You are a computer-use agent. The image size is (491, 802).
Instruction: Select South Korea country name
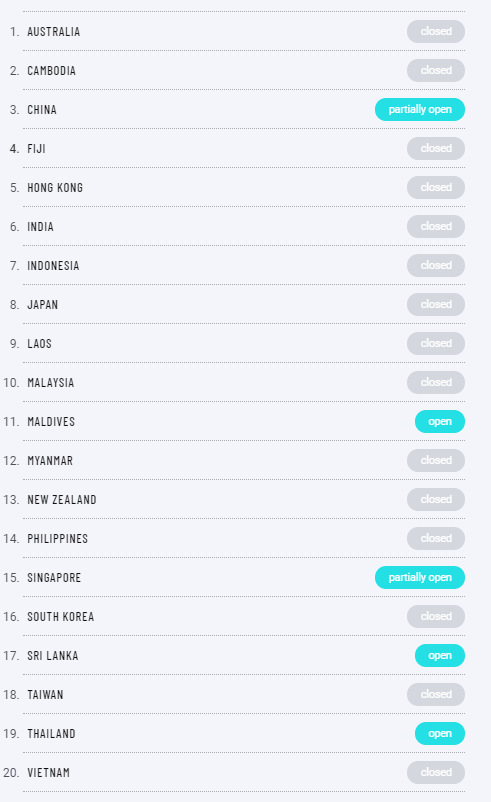(61, 617)
